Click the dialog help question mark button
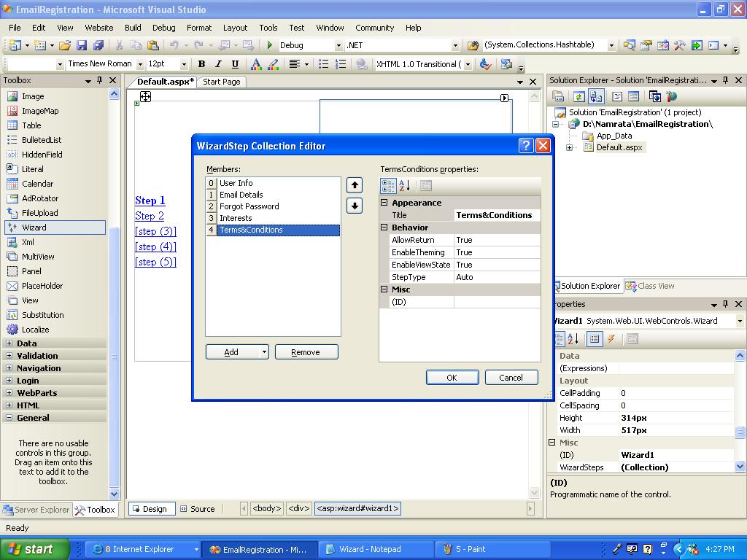 [x=525, y=145]
